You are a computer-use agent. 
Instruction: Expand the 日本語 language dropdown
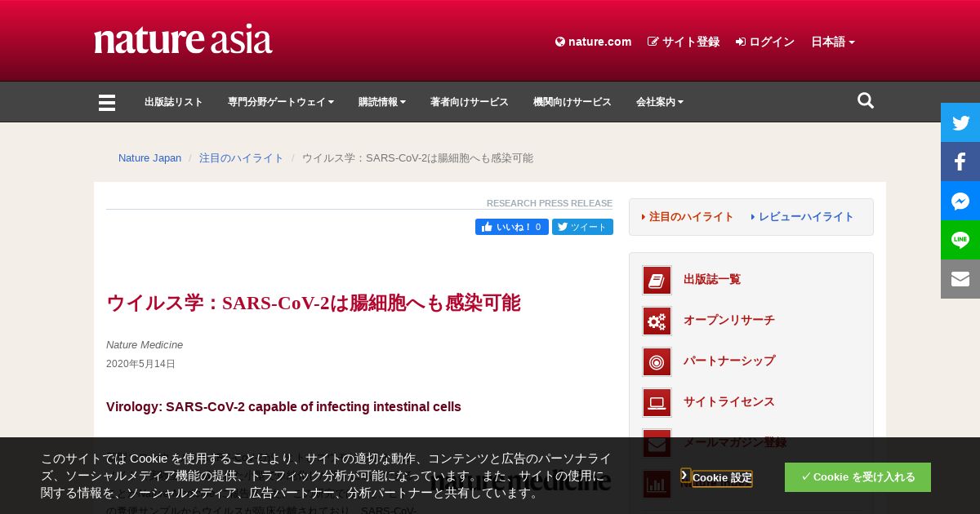click(833, 42)
